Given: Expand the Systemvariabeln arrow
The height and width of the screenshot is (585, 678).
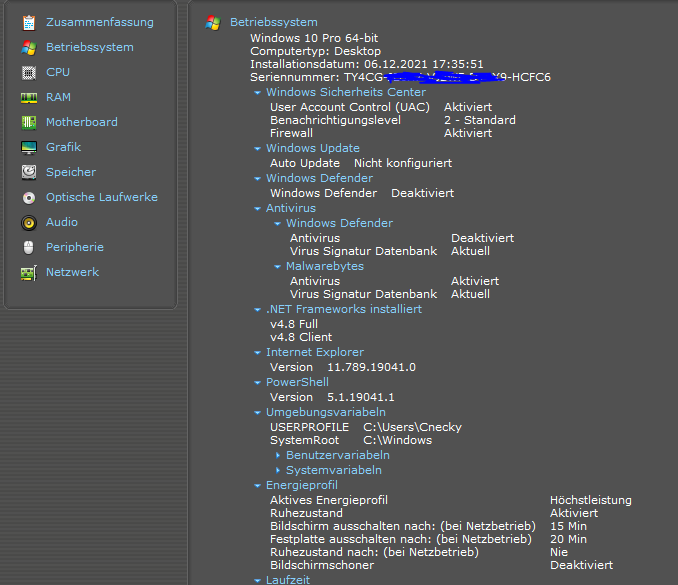Looking at the screenshot, I should tap(278, 470).
